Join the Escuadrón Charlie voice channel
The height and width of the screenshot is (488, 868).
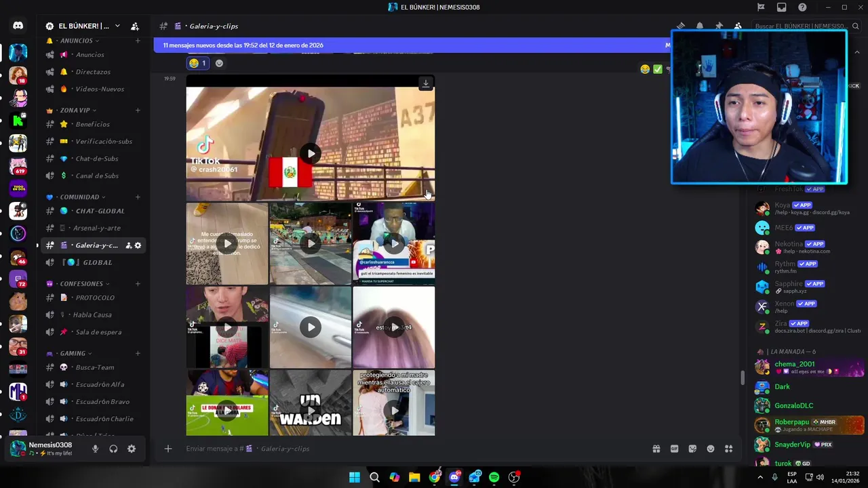94,419
